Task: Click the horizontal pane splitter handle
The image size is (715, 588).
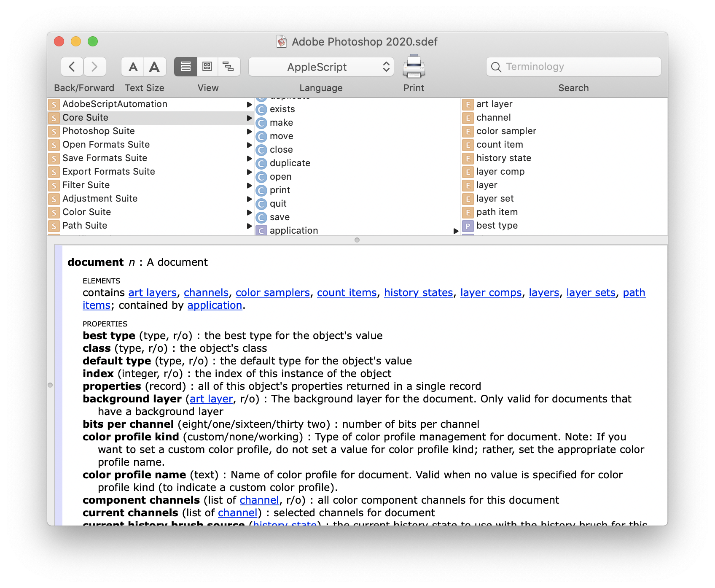Action: click(x=357, y=240)
